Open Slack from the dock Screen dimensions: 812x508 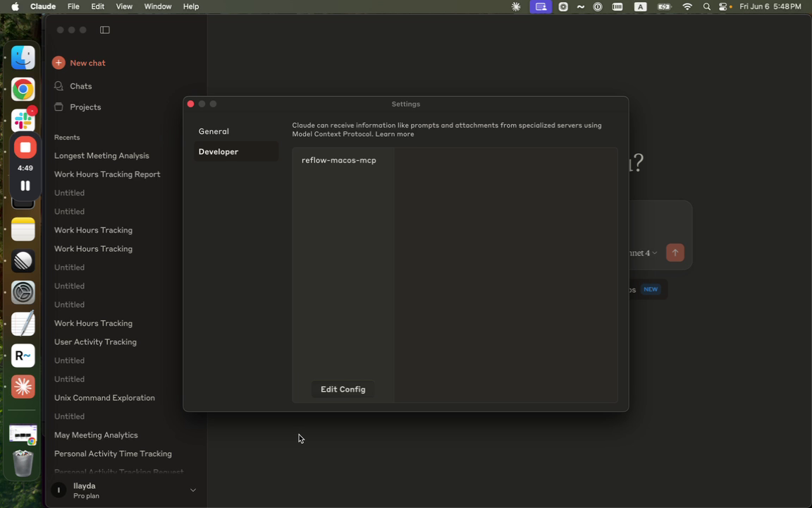23,120
